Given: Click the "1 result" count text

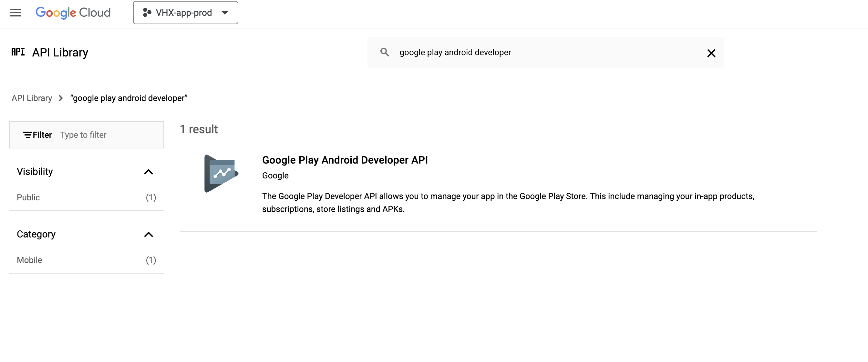Looking at the screenshot, I should [199, 129].
